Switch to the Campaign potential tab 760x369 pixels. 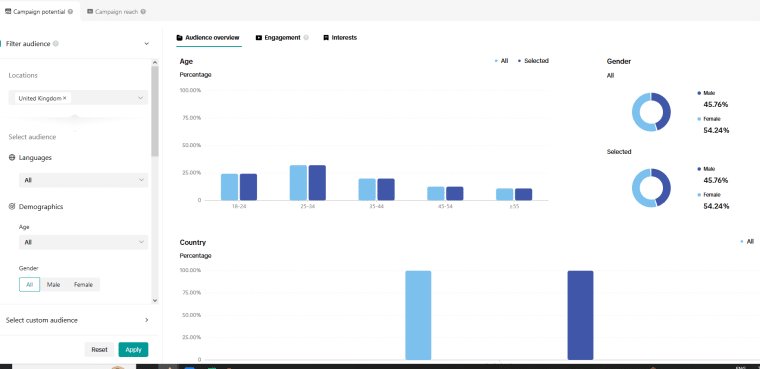39,12
